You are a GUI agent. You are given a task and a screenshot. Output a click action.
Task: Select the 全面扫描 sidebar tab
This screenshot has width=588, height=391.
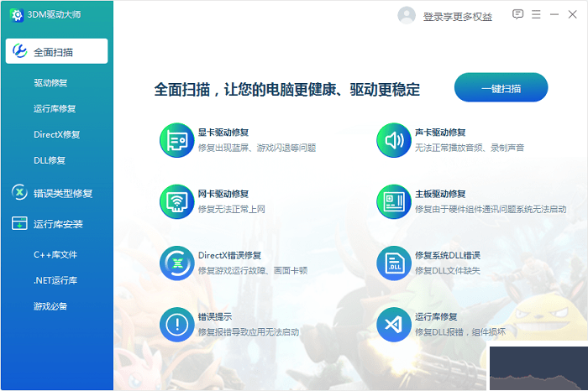coord(56,51)
